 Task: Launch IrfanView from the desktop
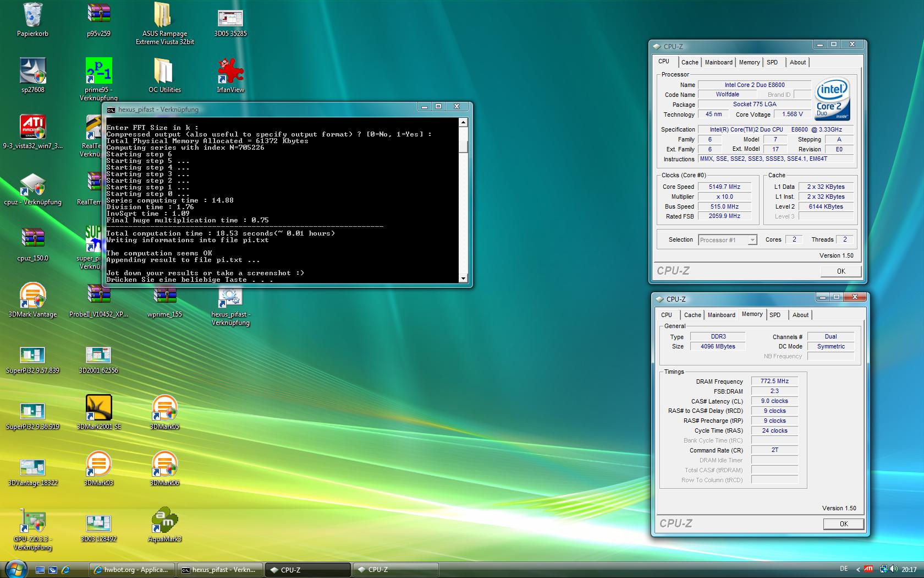[230, 75]
